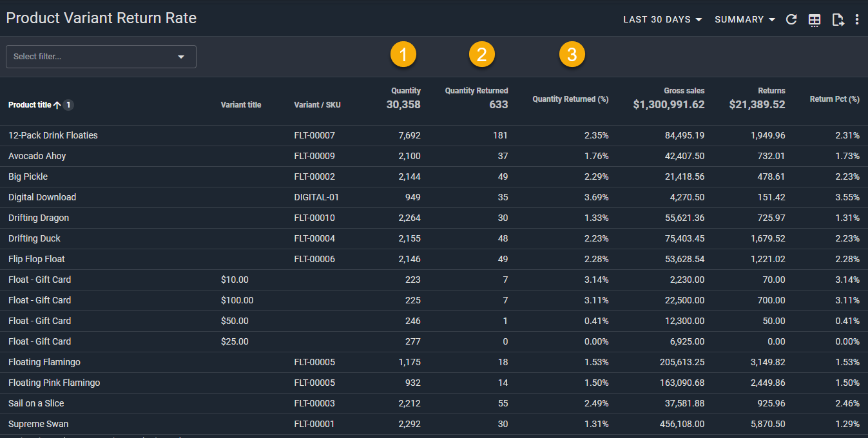This screenshot has height=438, width=868.
Task: Open the Last 30 Days date range dropdown
Action: (662, 20)
